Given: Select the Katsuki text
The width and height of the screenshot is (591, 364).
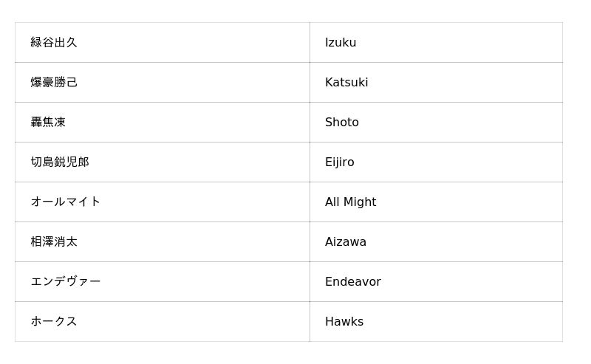Looking at the screenshot, I should 346,83.
